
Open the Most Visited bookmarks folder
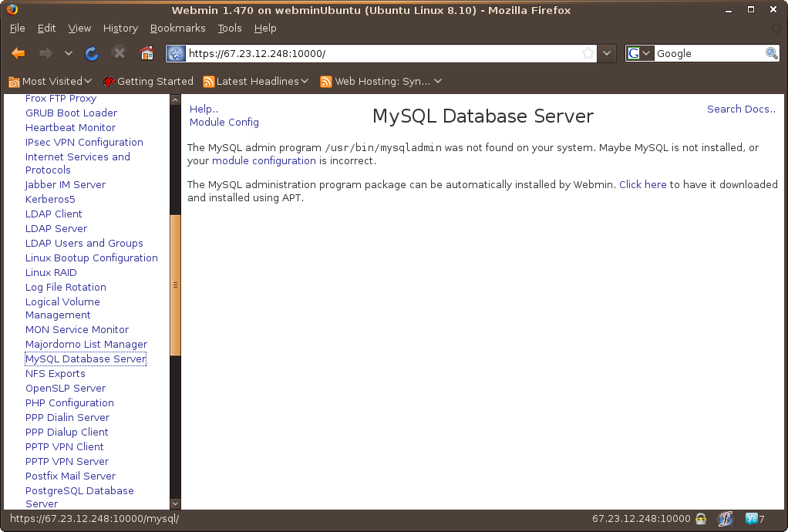coord(50,82)
